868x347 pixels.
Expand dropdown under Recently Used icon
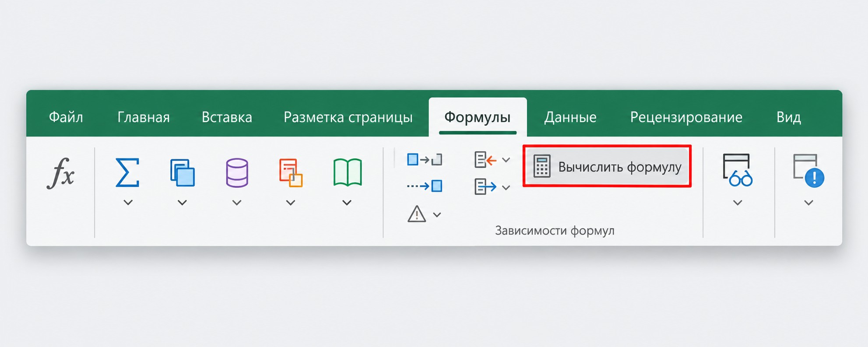pyautogui.click(x=183, y=203)
